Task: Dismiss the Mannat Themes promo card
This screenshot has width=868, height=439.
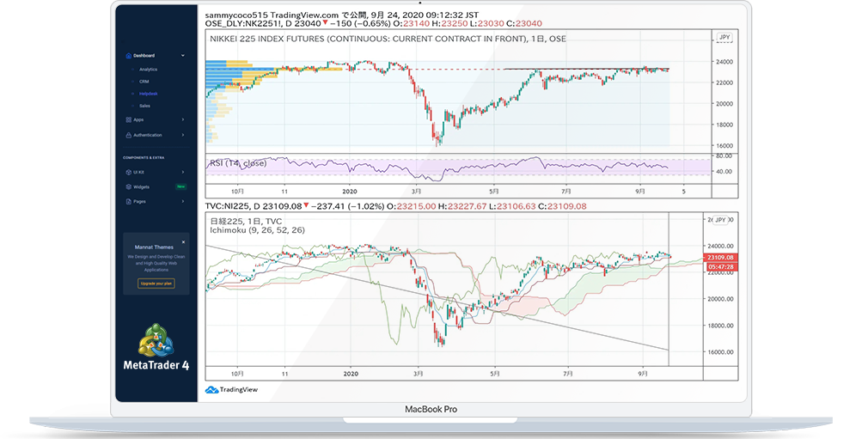Action: [183, 242]
